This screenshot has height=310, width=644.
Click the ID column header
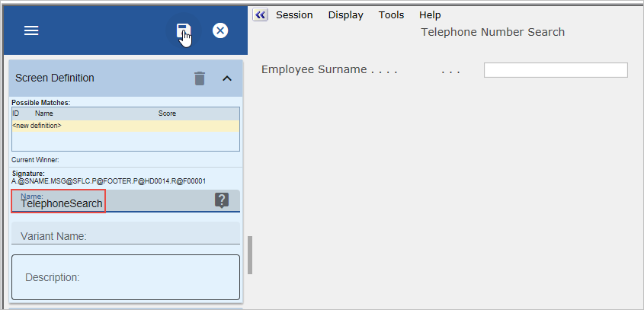click(16, 113)
